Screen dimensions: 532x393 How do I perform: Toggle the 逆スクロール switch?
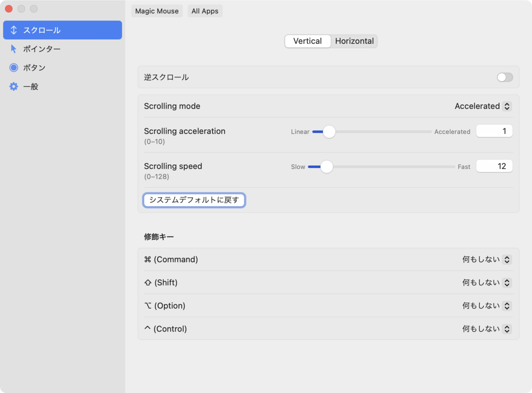[505, 77]
